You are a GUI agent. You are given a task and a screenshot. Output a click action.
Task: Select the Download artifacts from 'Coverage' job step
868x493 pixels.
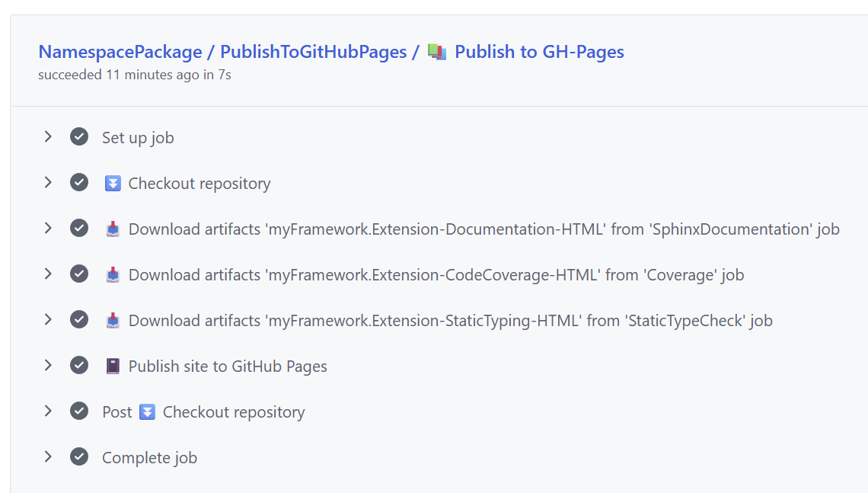[x=436, y=275]
